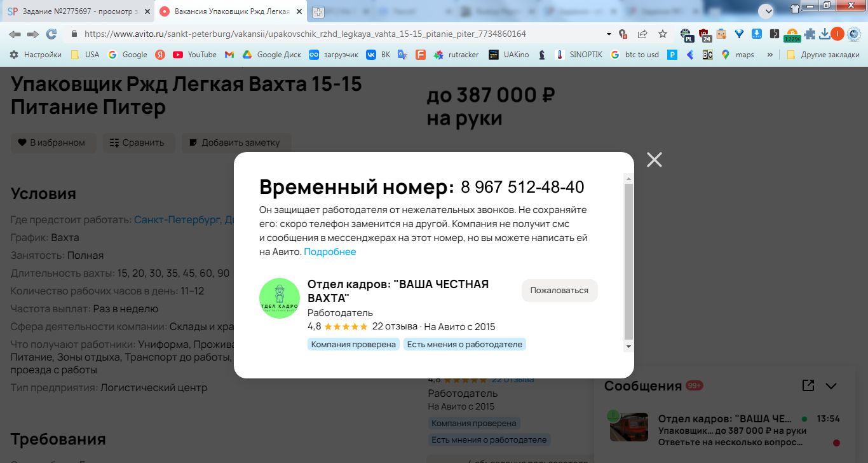
Task: Open the blue diamond extension icon
Action: point(739,34)
